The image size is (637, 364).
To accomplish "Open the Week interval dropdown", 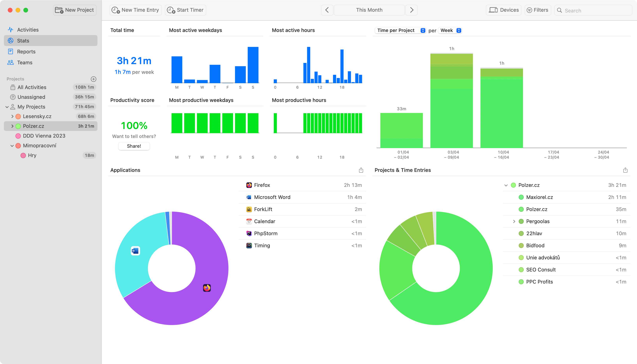I will pyautogui.click(x=450, y=30).
